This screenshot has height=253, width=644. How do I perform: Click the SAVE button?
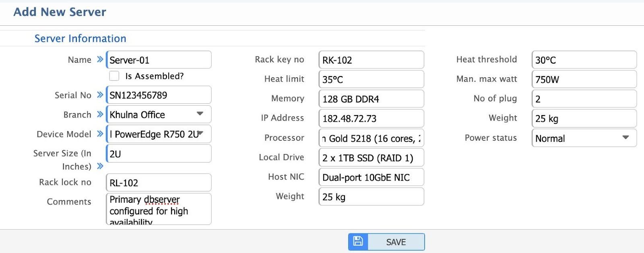(x=396, y=242)
